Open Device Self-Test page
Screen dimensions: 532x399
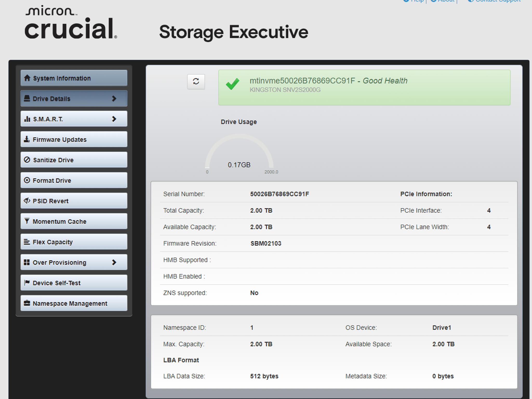[x=74, y=283]
